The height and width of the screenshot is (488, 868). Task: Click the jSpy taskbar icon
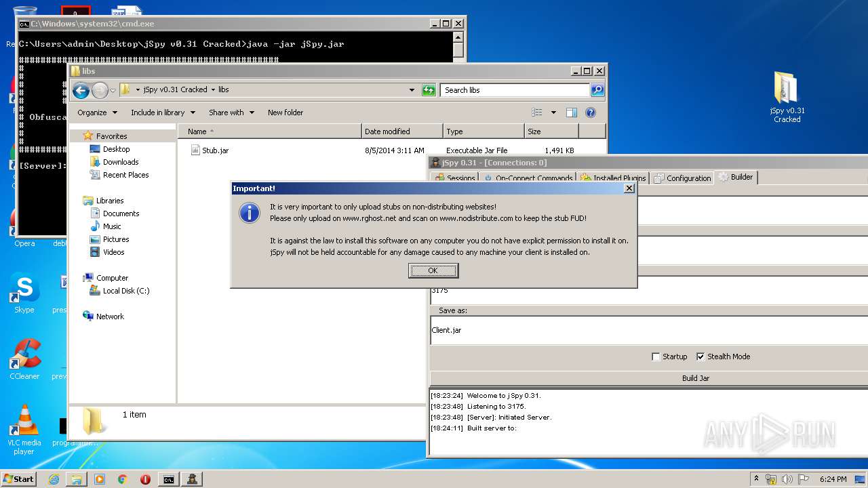192,479
